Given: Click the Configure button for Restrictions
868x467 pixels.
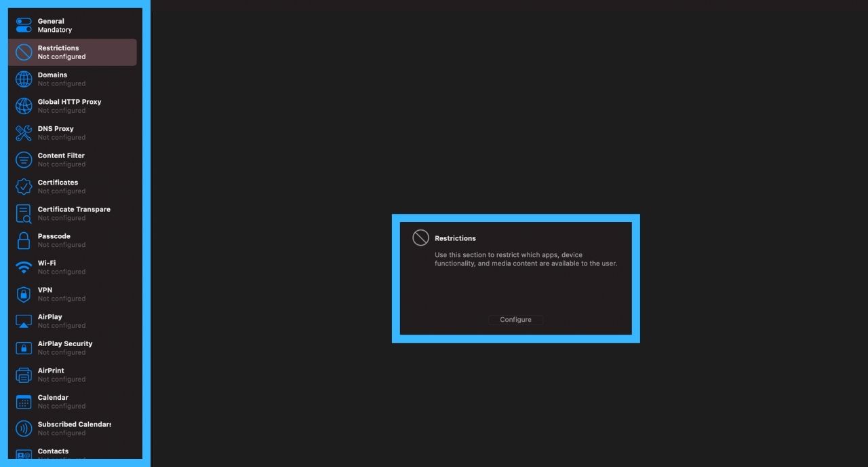Looking at the screenshot, I should tap(515, 320).
